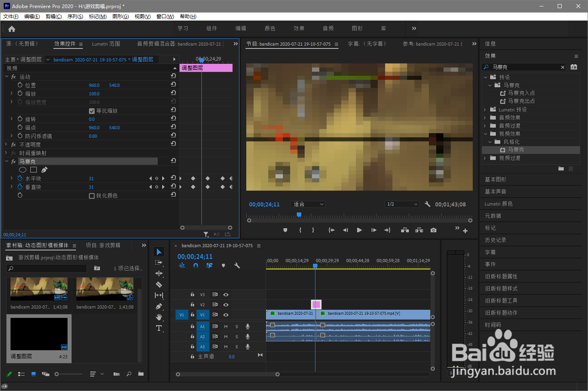Create ellipse mask for 马赛克 effect
Screen dimensions: 588x391
(23, 170)
